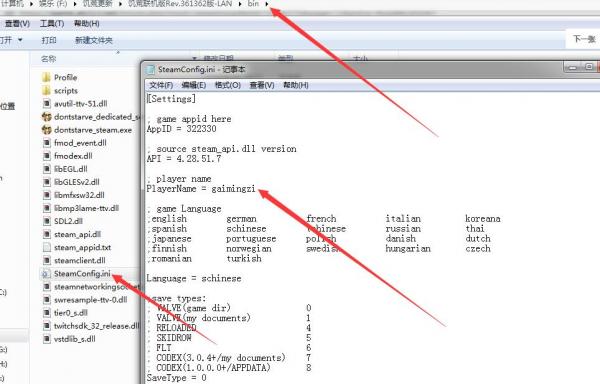Select fmodex.dll file icon
This screenshot has height=384, width=600.
tap(46, 156)
